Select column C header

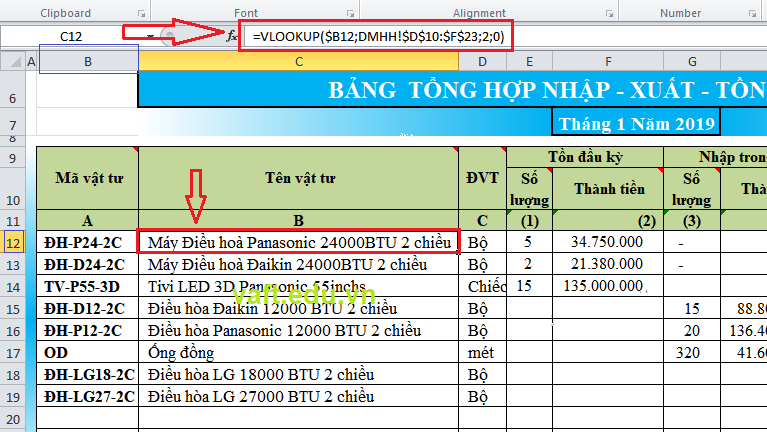[x=299, y=62]
